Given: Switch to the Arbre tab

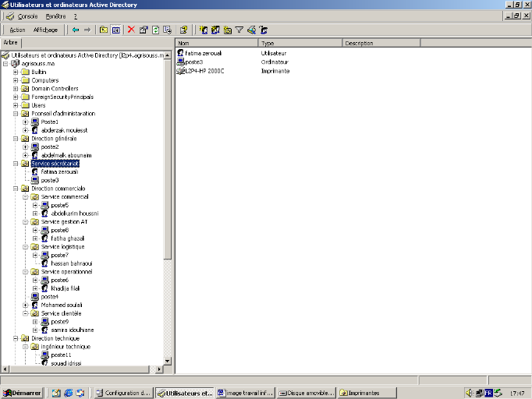Looking at the screenshot, I should (x=11, y=42).
